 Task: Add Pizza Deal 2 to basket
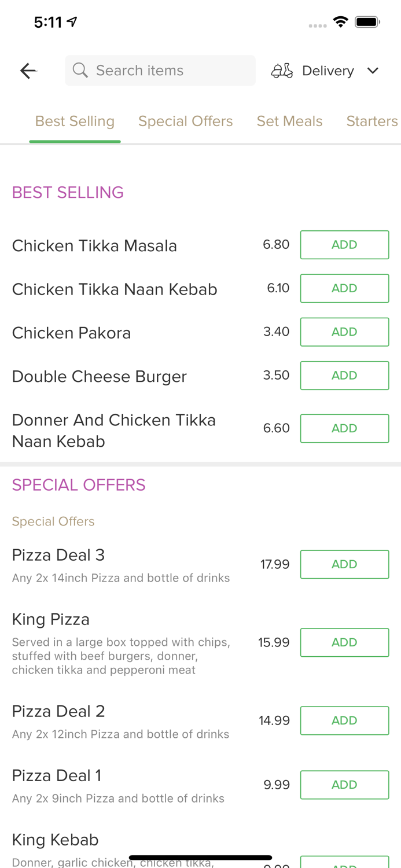(344, 720)
